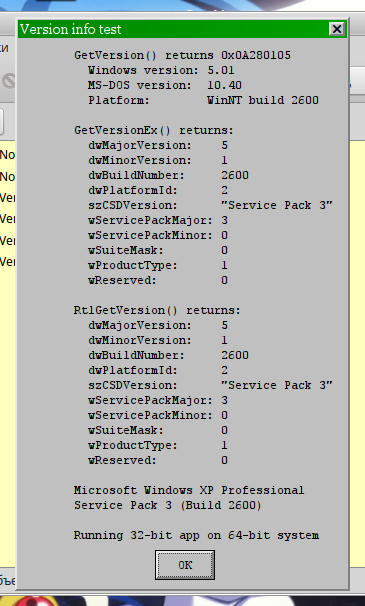Click the first wProductType: 1 line
Image resolution: width=365 pixels, height=606 pixels.
[x=158, y=266]
